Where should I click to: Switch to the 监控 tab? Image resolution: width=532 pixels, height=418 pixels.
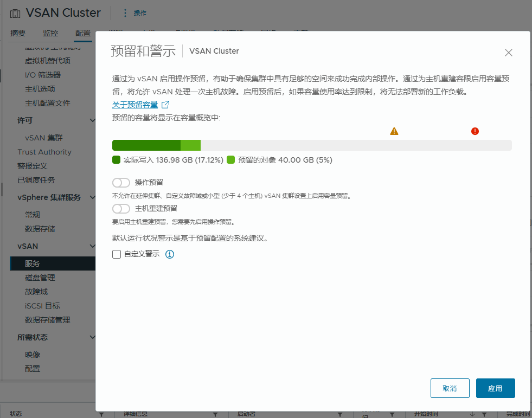[50, 33]
